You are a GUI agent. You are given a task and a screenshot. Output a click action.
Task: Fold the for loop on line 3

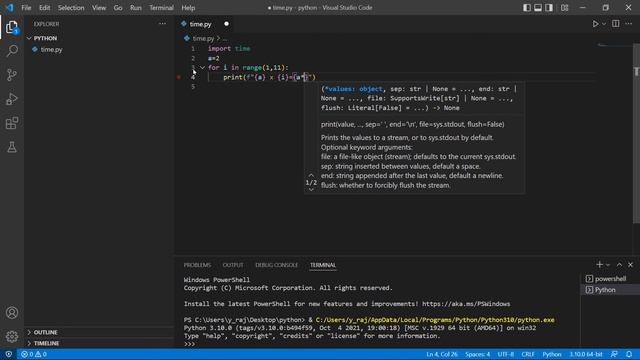[202, 68]
